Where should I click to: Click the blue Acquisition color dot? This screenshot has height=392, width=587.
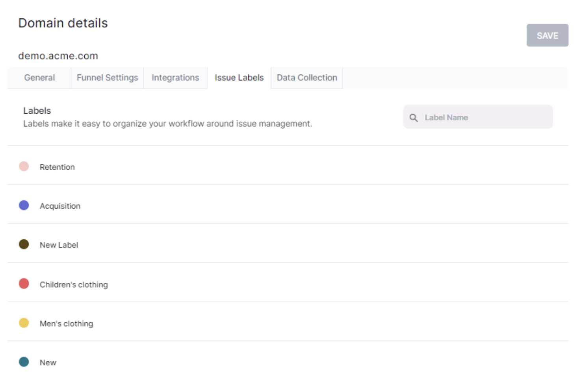tap(24, 205)
